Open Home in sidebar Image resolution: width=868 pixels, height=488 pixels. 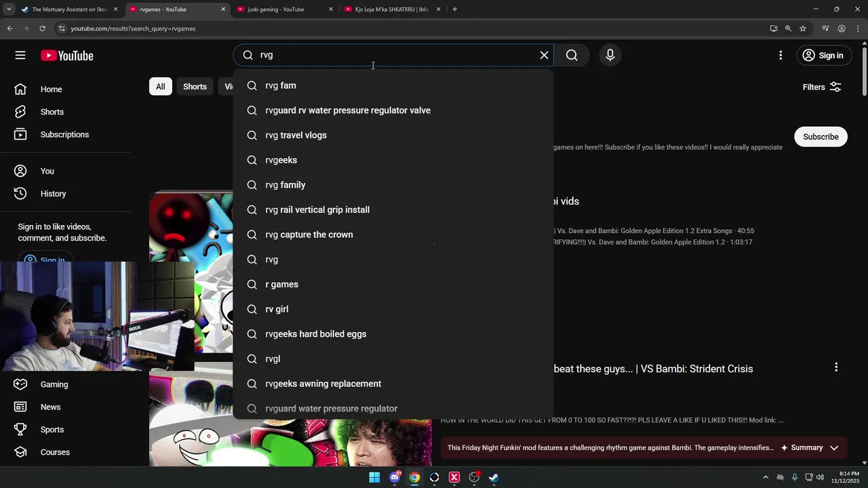pyautogui.click(x=51, y=89)
